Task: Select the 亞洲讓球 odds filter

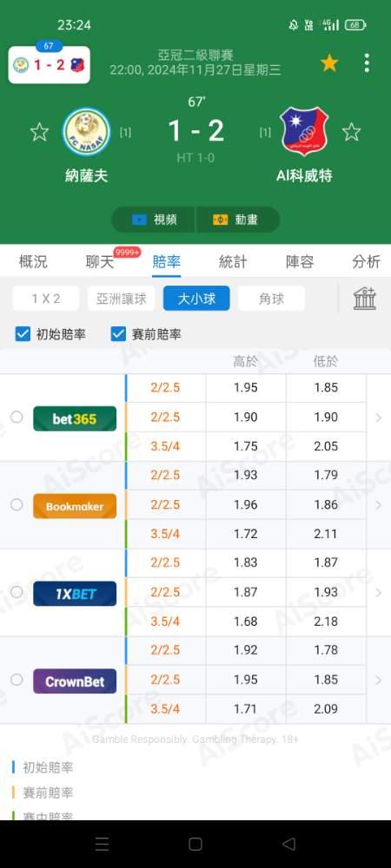Action: tap(122, 299)
